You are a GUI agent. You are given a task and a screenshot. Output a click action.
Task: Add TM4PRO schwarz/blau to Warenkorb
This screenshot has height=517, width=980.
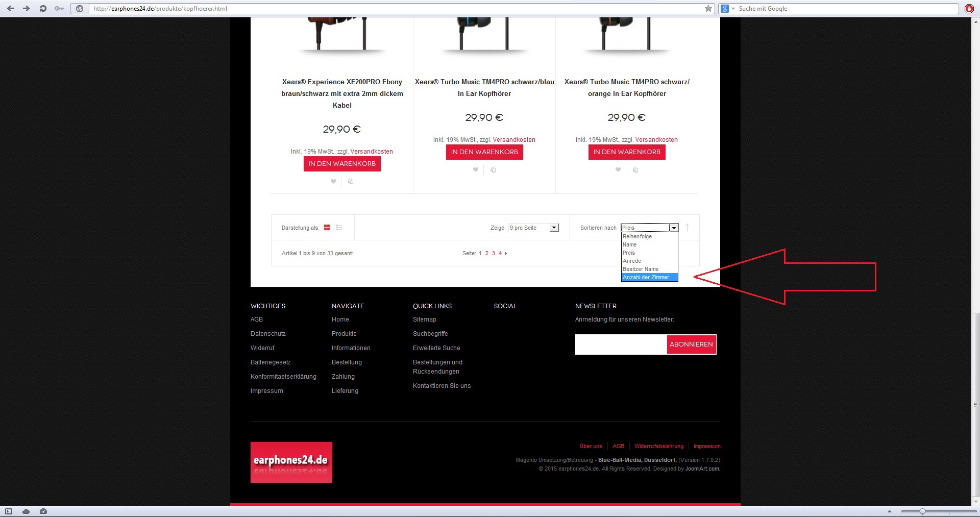[484, 152]
